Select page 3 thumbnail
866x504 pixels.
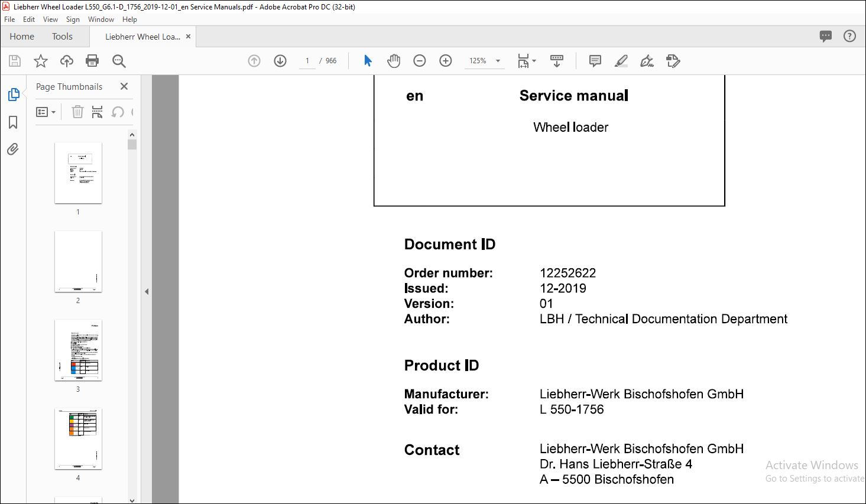click(x=78, y=350)
